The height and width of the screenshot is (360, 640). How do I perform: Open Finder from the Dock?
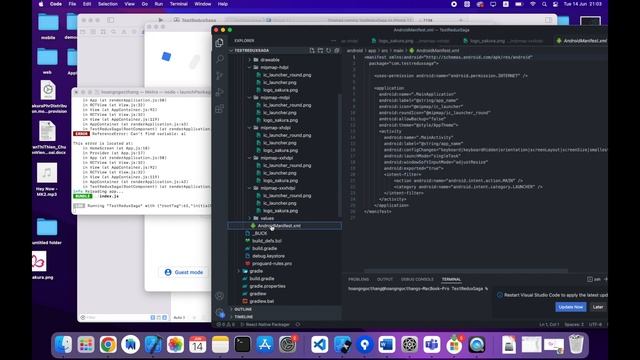coord(63,345)
